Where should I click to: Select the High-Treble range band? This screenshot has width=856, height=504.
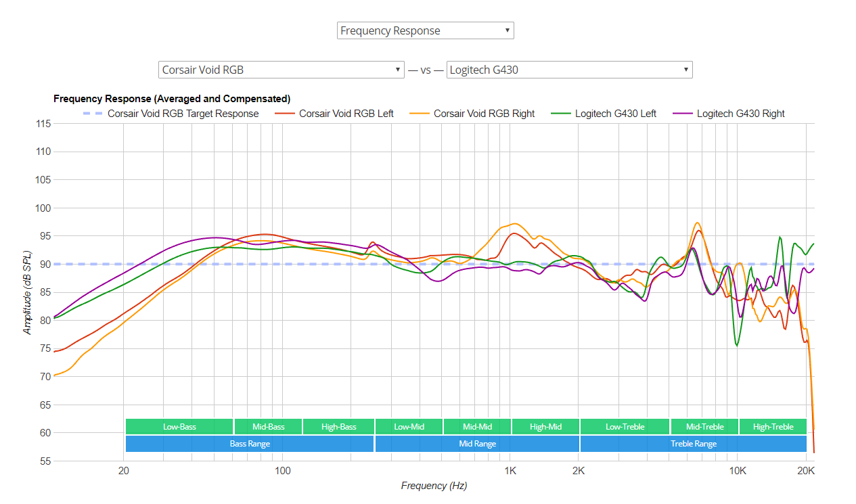point(773,426)
